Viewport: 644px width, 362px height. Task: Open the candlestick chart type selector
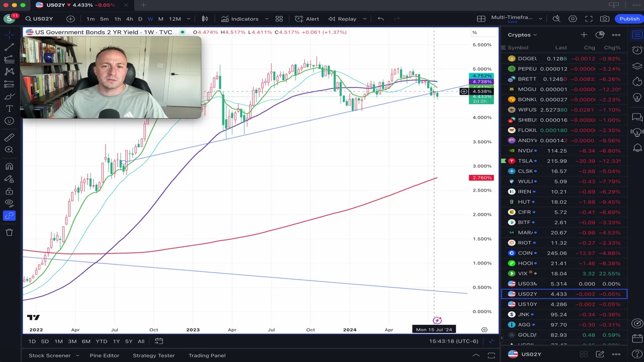pos(205,19)
